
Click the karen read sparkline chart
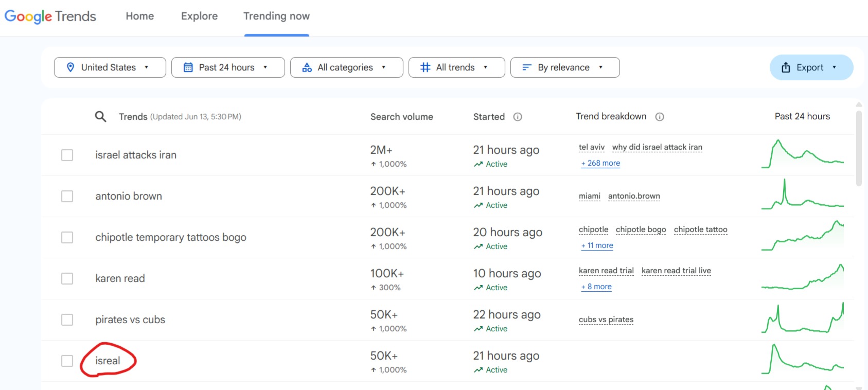click(x=803, y=277)
